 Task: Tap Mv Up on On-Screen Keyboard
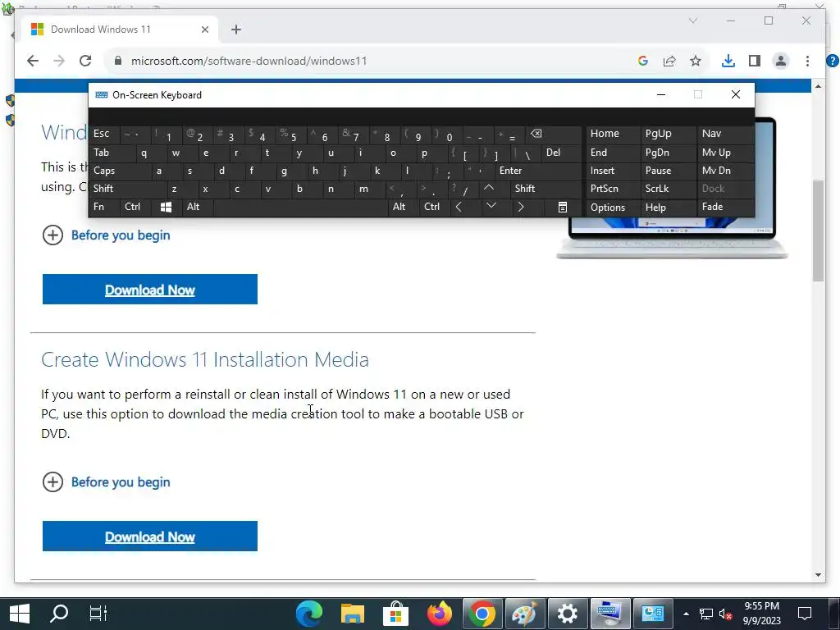click(x=725, y=153)
